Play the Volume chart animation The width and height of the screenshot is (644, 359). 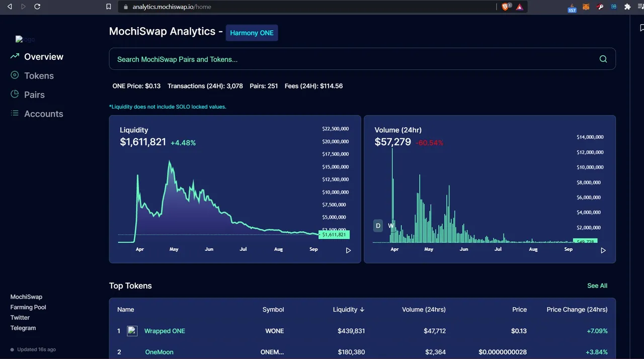603,250
